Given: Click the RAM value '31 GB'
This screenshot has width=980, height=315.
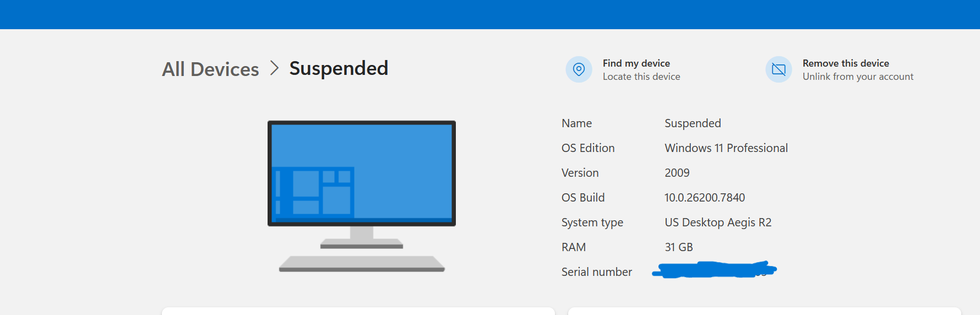Looking at the screenshot, I should click(x=679, y=247).
